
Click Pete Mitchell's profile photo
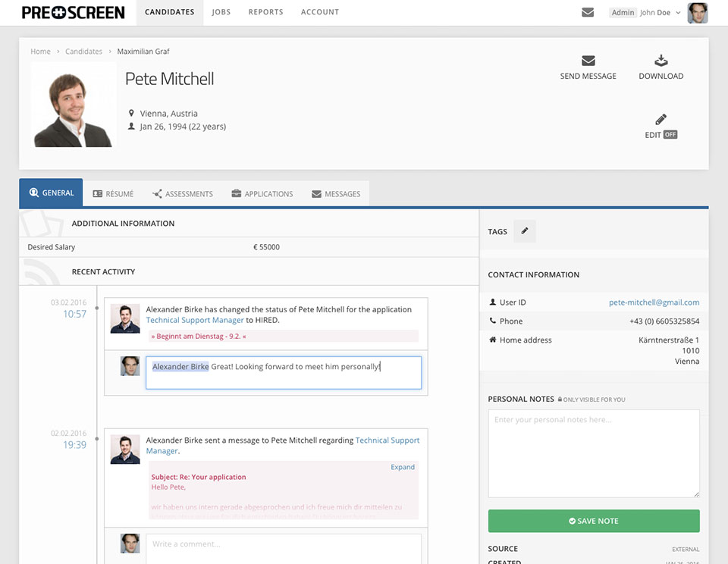pos(74,105)
